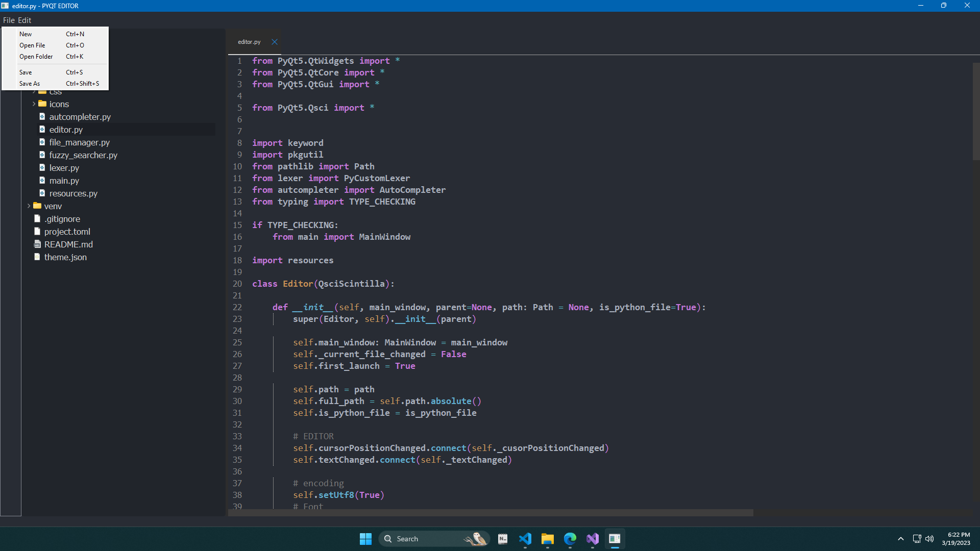Viewport: 980px width, 551px height.
Task: Open the clock showing 6:22 PM
Action: [x=956, y=539]
